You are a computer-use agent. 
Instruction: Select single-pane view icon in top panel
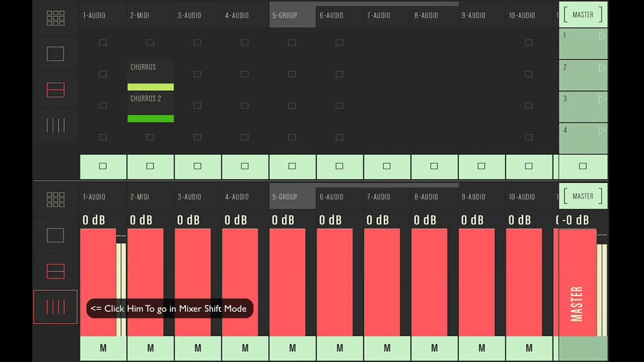pyautogui.click(x=55, y=54)
